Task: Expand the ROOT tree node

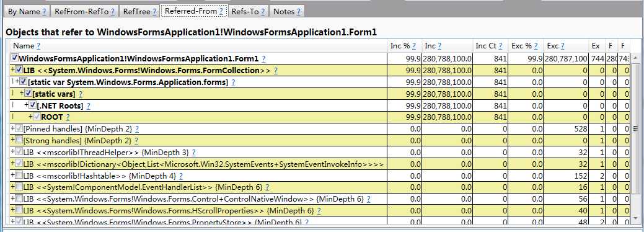Action: coord(31,117)
